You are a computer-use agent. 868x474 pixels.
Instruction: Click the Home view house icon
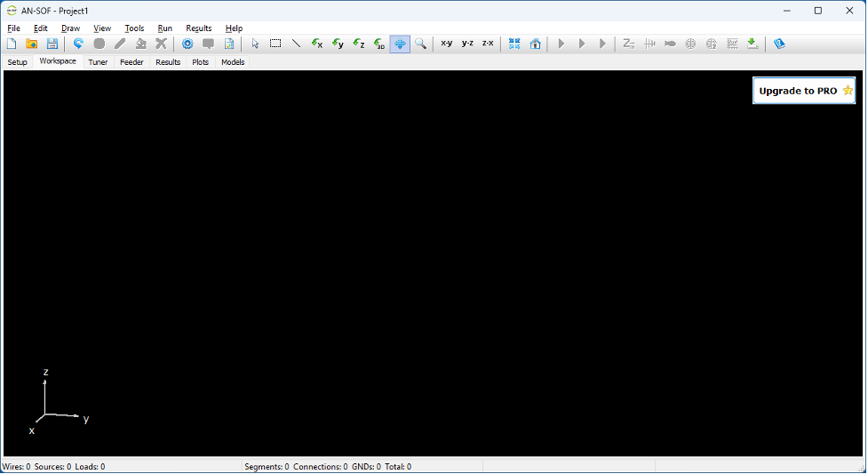(x=535, y=44)
